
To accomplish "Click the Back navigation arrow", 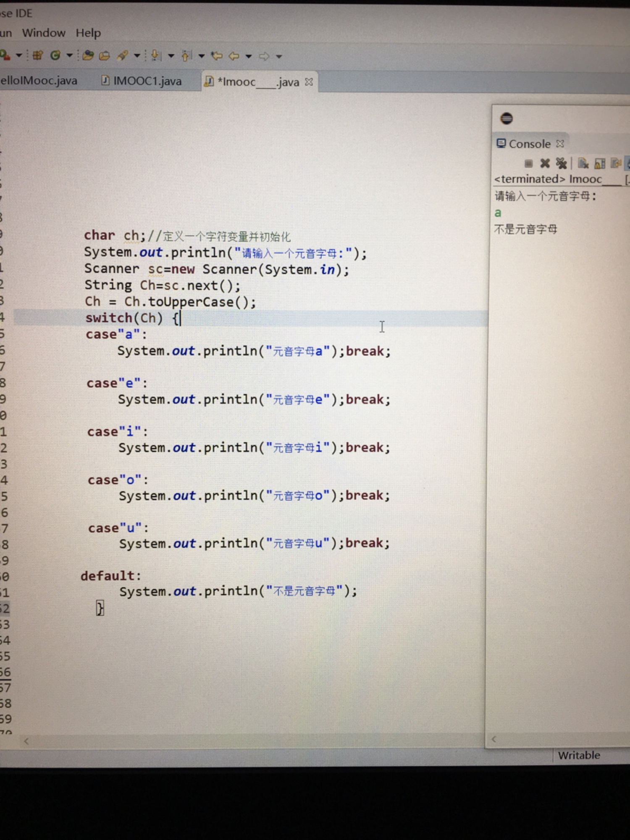I will click(x=234, y=56).
